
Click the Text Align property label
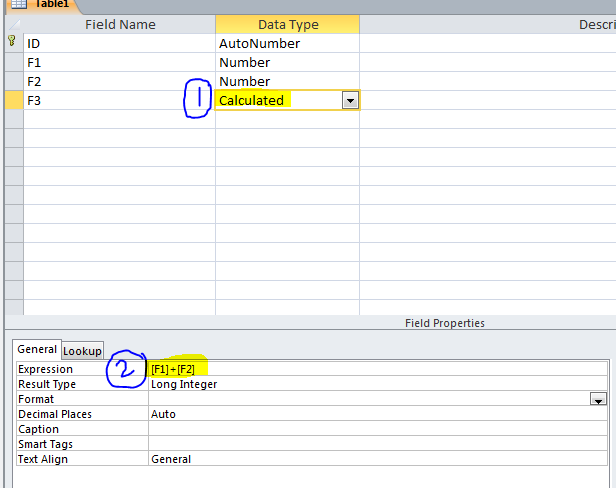(43, 459)
